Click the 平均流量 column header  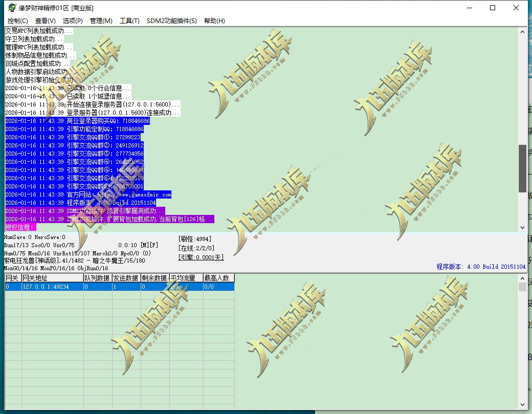(x=186, y=278)
